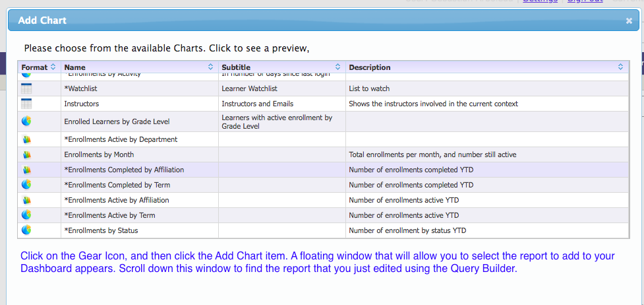Image resolution: width=644 pixels, height=305 pixels.
Task: Click pie chart icon for Enrollments by Status
Action: tap(26, 230)
